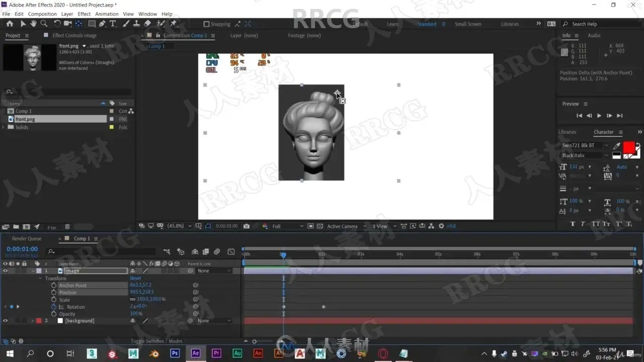Screen dimensions: 644x362
Task: Open the Animation menu
Action: 107,14
